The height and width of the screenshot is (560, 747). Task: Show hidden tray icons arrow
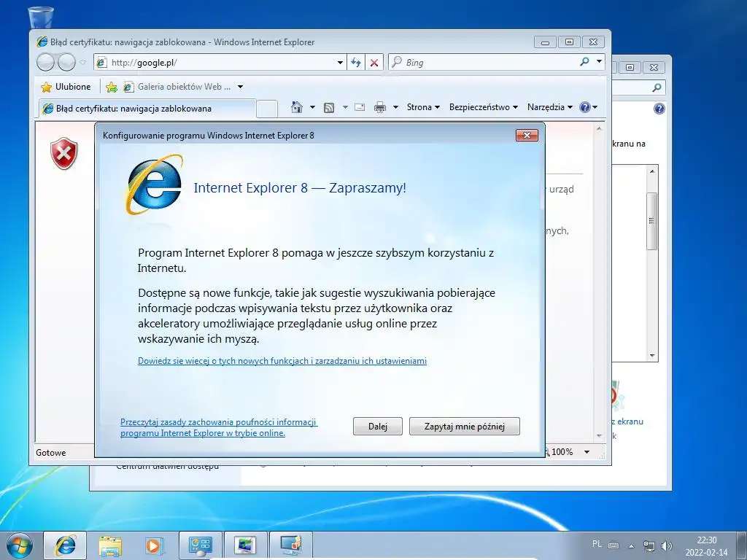click(631, 546)
